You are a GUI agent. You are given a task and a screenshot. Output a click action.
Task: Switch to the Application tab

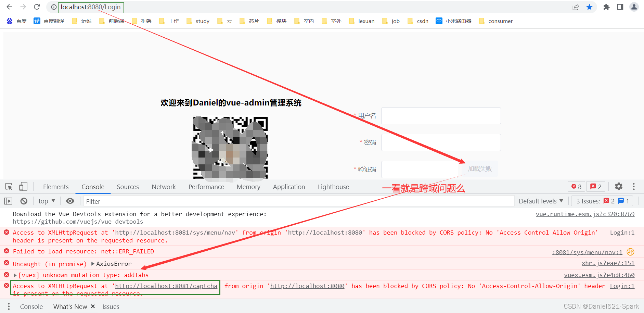[x=289, y=187]
